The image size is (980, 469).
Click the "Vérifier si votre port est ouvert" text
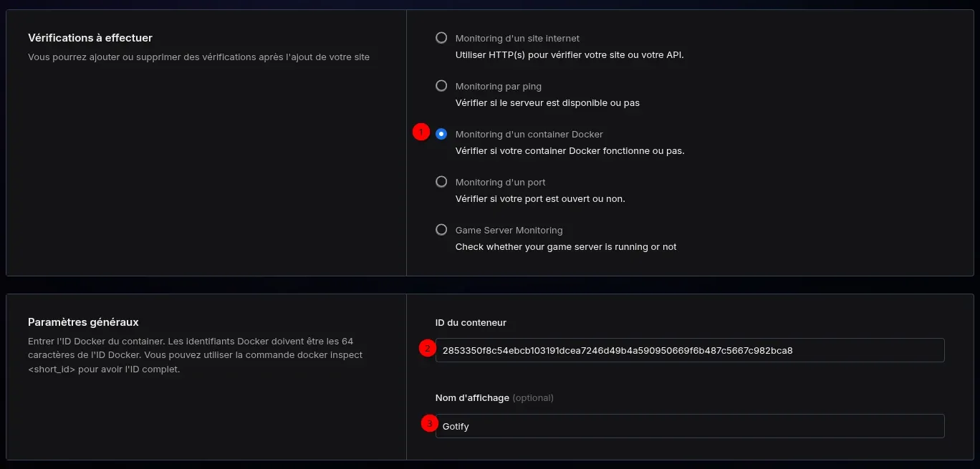click(x=540, y=198)
